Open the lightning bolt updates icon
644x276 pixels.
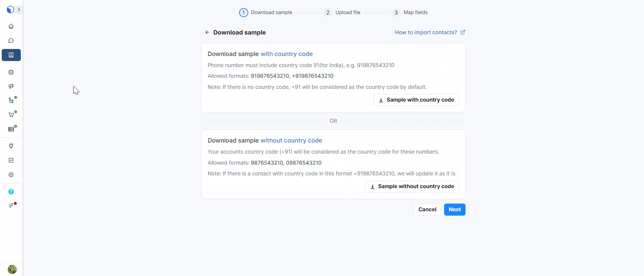tap(11, 206)
